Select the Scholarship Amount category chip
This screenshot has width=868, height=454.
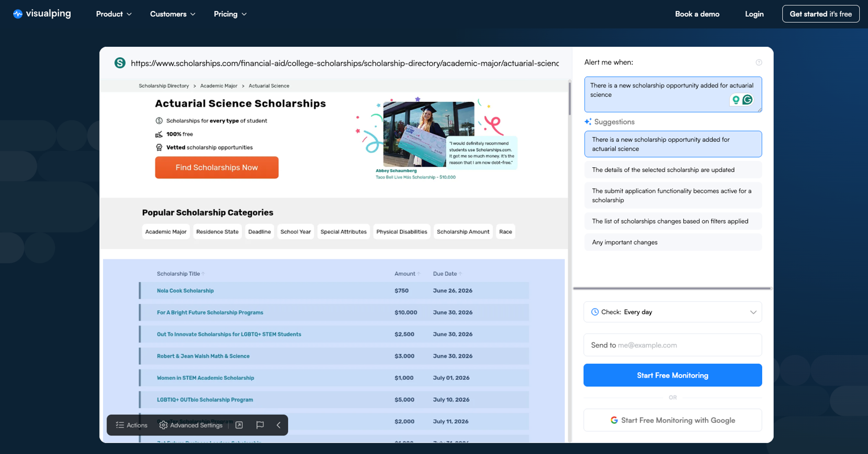point(463,232)
